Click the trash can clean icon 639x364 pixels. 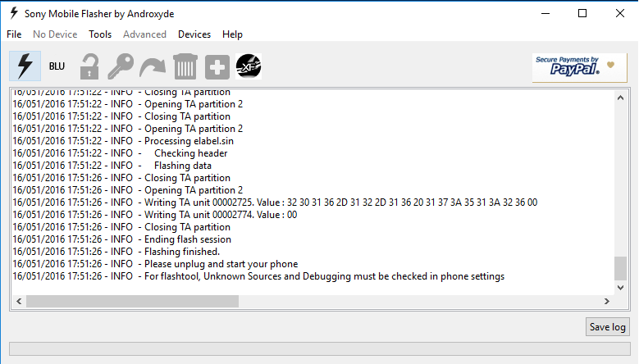pyautogui.click(x=185, y=66)
